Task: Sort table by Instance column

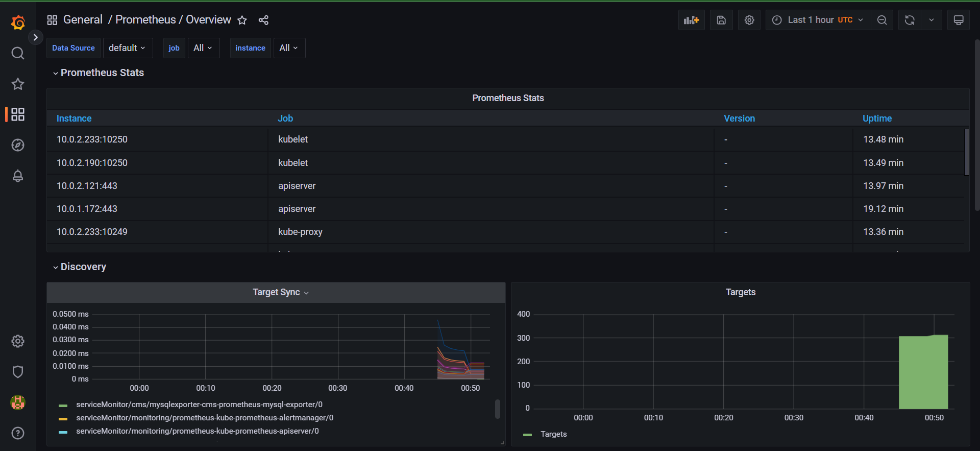Action: coord(74,118)
